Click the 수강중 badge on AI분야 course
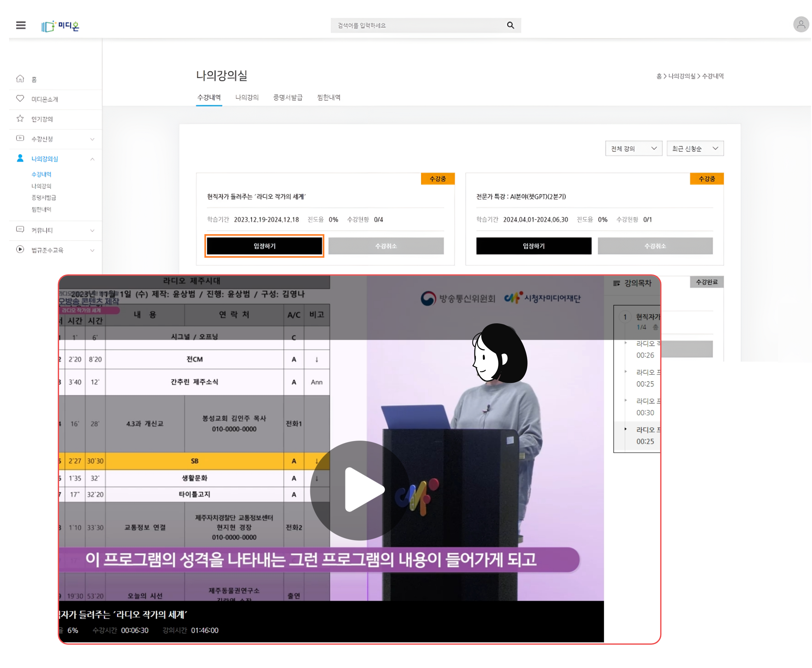 tap(706, 179)
